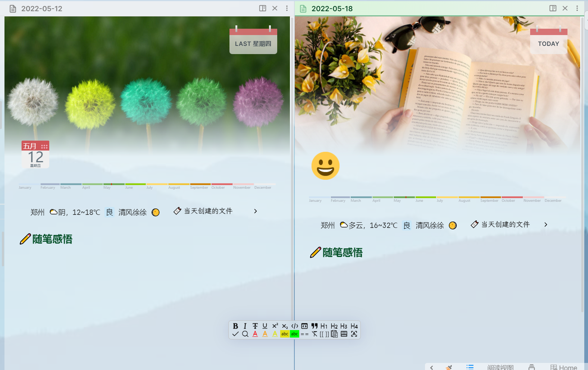Apply strikethrough from the editing toolbar

click(255, 326)
